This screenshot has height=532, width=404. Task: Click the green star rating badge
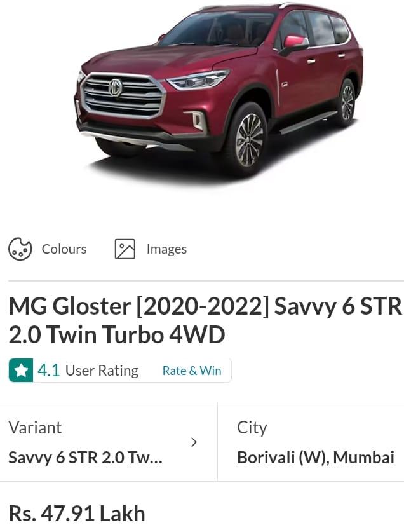click(21, 370)
